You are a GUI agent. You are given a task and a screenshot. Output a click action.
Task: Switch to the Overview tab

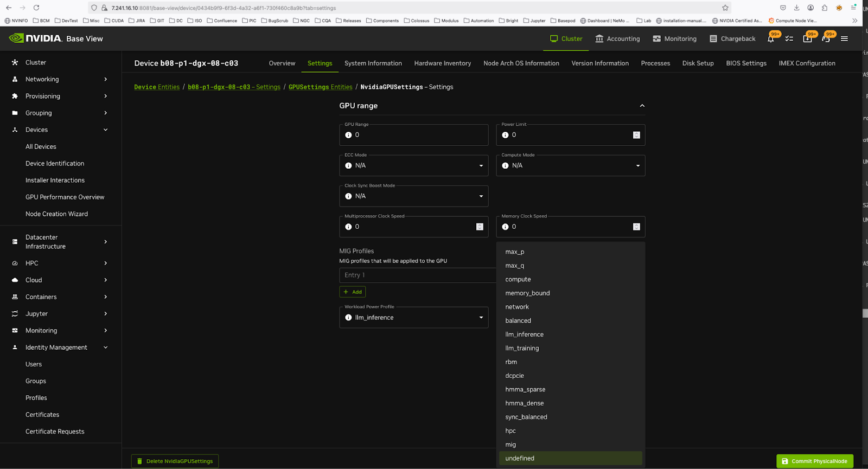pyautogui.click(x=282, y=63)
